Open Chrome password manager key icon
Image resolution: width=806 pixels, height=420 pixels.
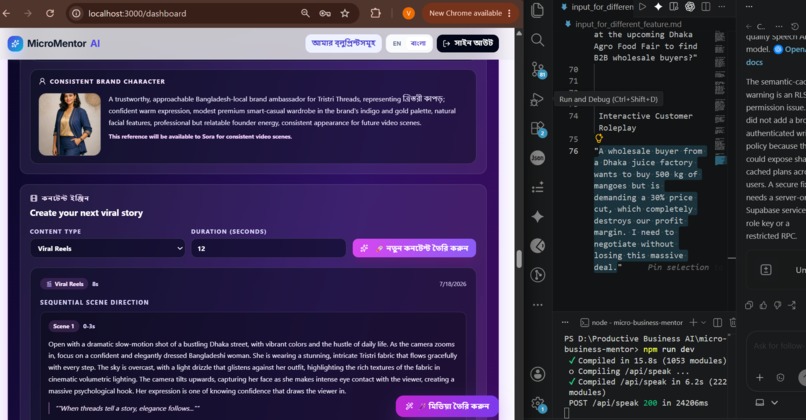tap(325, 13)
